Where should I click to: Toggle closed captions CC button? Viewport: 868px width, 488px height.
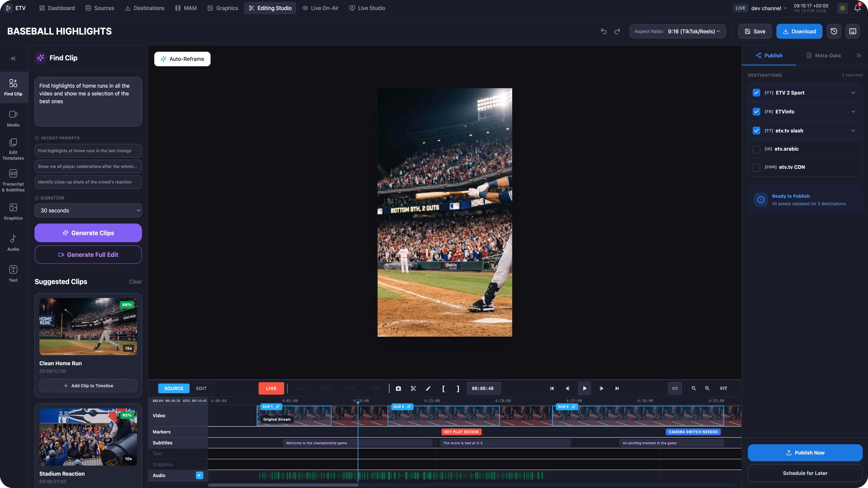(675, 388)
